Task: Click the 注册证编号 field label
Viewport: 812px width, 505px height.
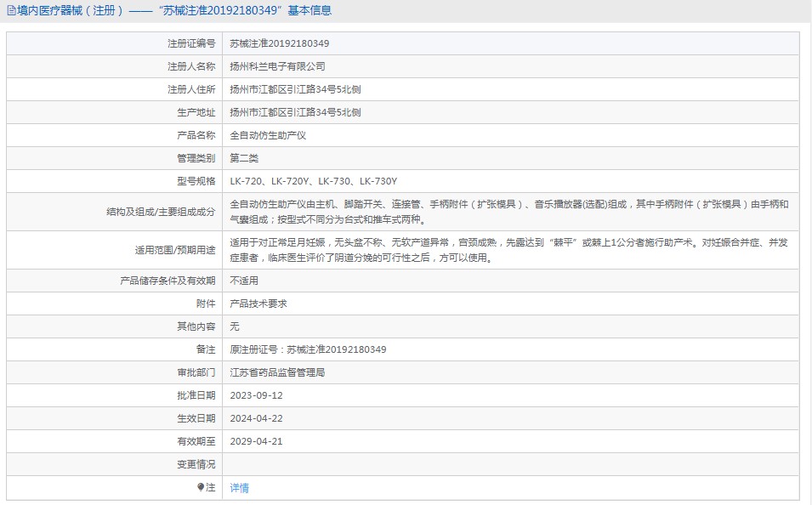Action: pos(191,43)
